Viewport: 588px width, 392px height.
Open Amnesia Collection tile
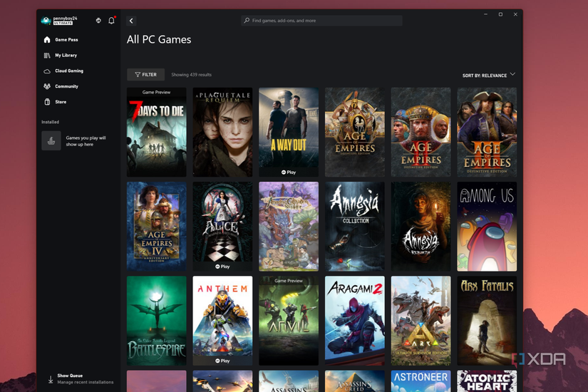354,227
